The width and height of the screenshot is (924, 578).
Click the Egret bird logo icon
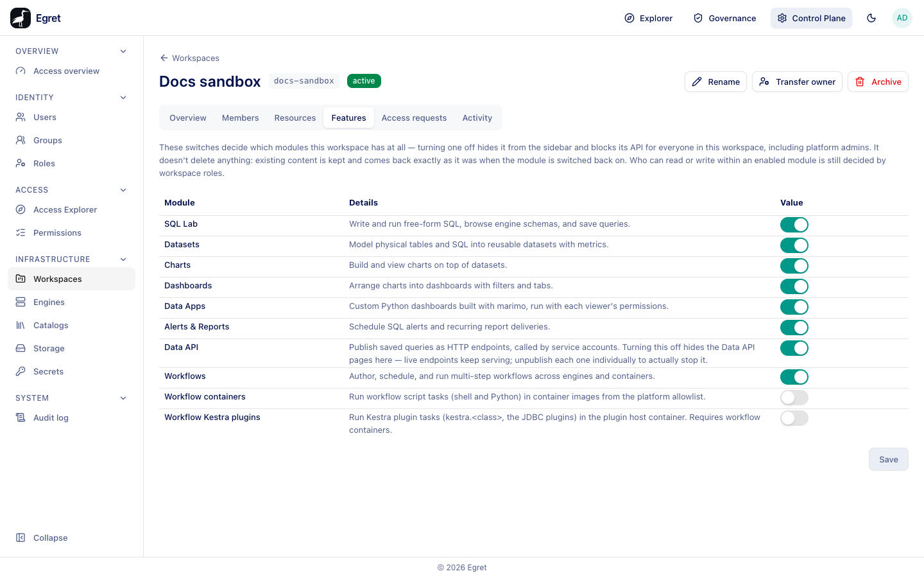tap(21, 18)
